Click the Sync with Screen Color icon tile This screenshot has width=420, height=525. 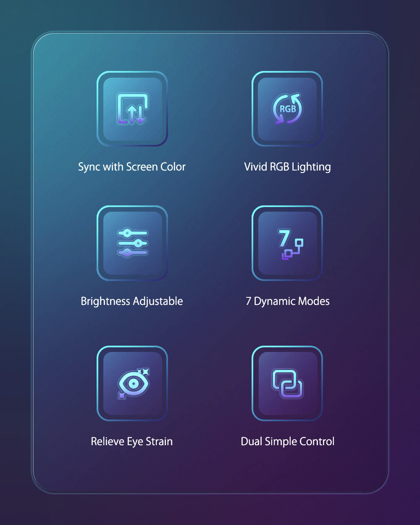click(132, 109)
